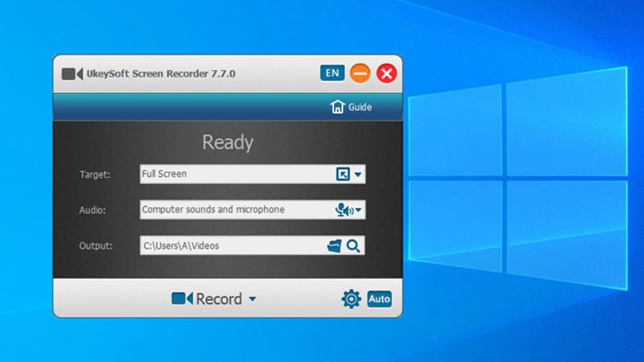Click the Ready status text
The height and width of the screenshot is (362, 644).
(228, 142)
